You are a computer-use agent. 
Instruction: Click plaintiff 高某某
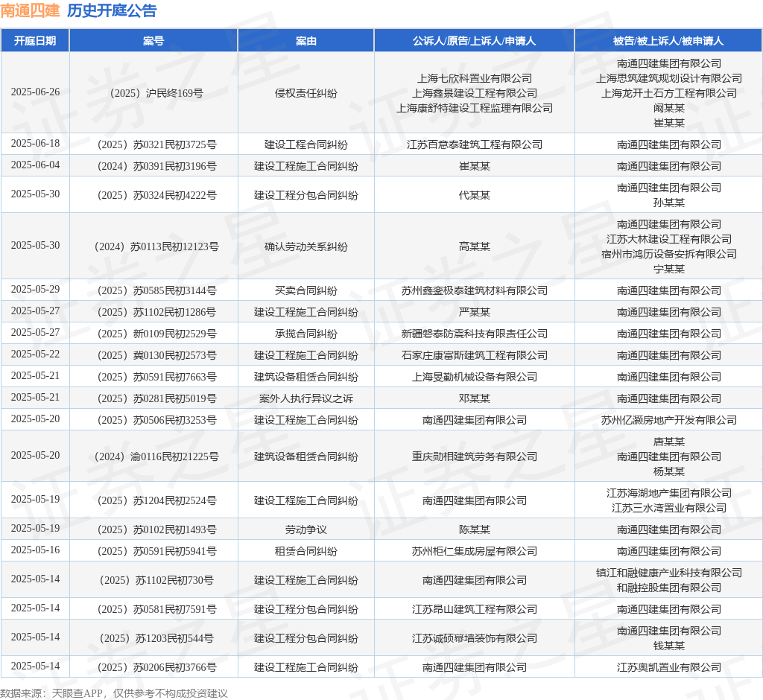click(x=475, y=246)
